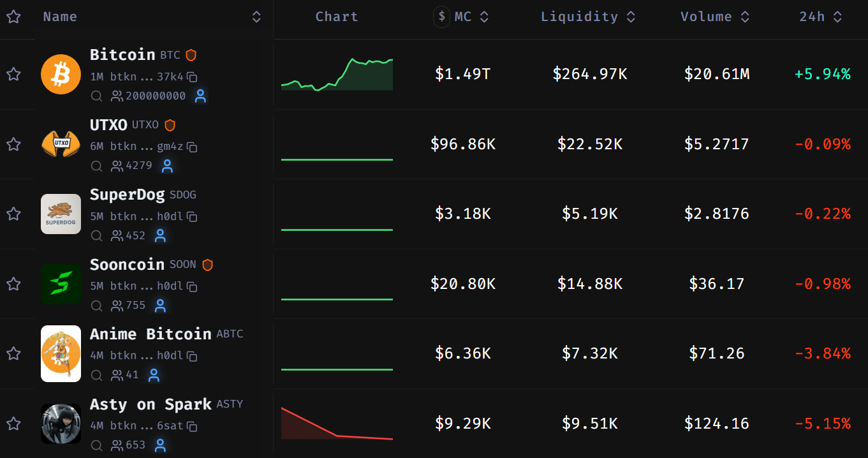The width and height of the screenshot is (868, 458).
Task: Open the Bitcoin green price chart
Action: click(x=337, y=74)
